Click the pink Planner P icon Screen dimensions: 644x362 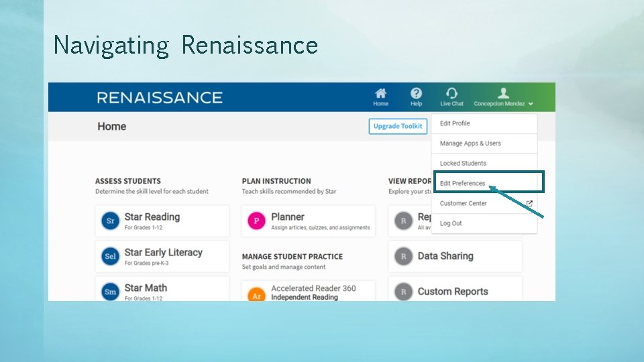pyautogui.click(x=256, y=221)
